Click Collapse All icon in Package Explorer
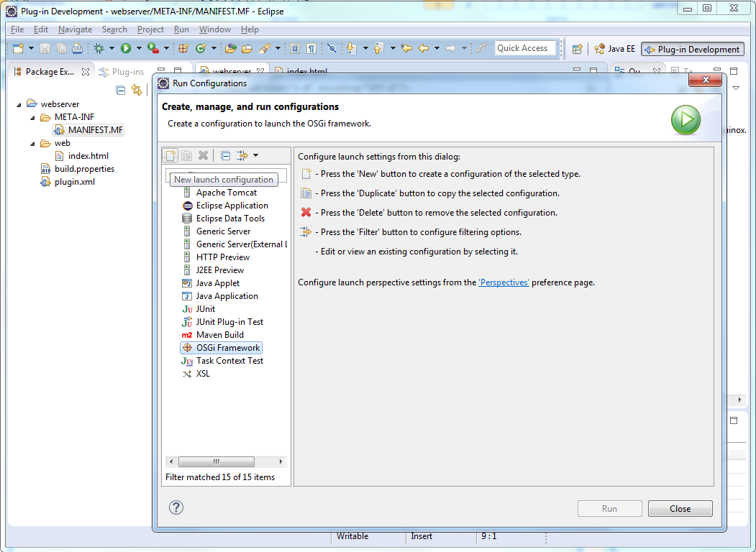Viewport: 756px width, 552px height. pos(121,90)
